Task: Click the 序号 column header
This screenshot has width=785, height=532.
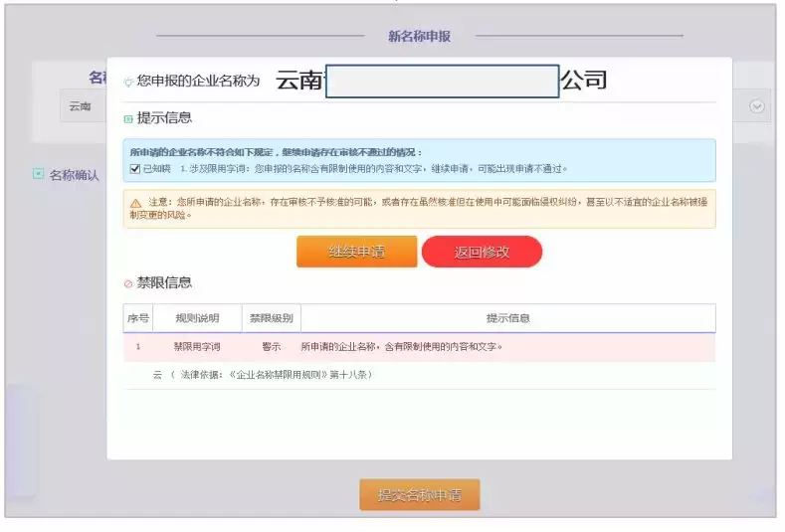Action: click(138, 318)
